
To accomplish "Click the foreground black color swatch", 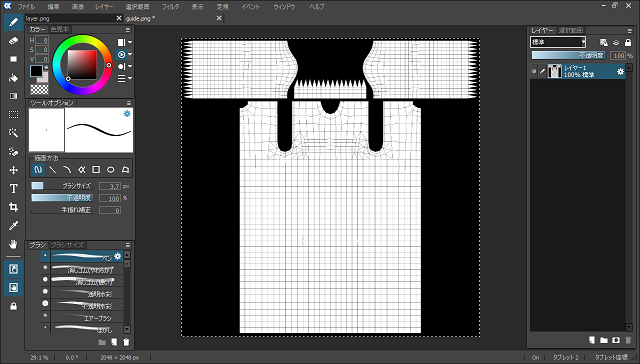I will [36, 71].
